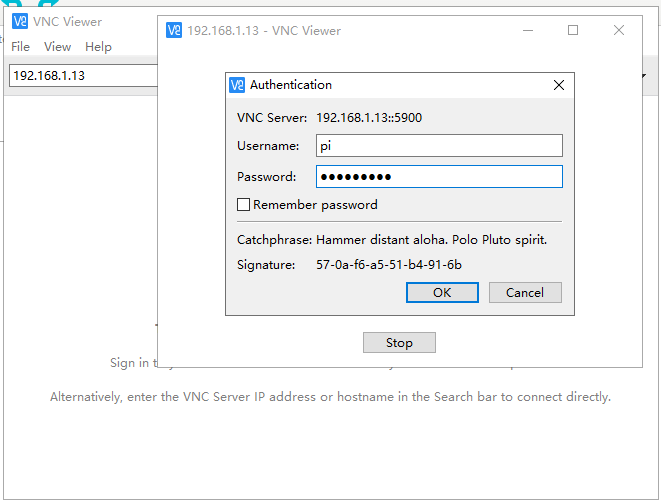Minimize the 192.168.1.13 connection window
Screen dimensions: 661x504
pos(527,30)
